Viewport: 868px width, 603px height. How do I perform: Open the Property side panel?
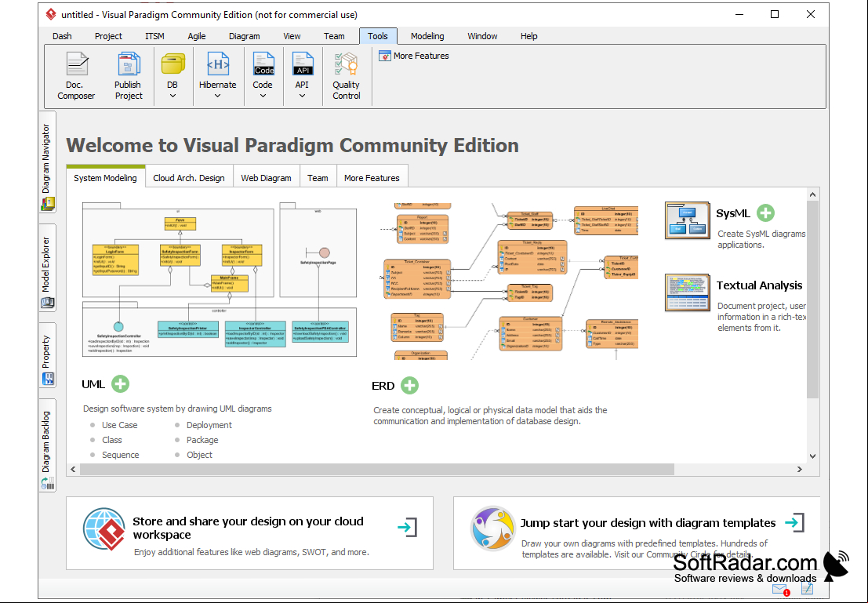[x=48, y=355]
